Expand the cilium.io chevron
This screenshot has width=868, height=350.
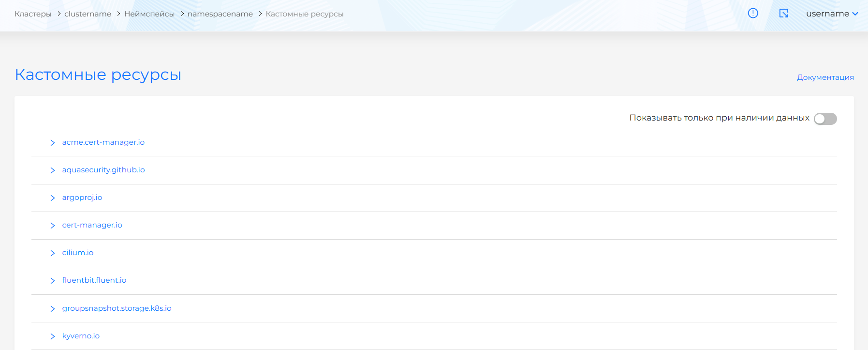pyautogui.click(x=53, y=253)
